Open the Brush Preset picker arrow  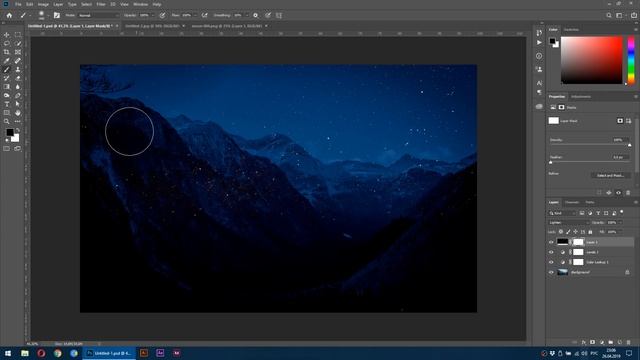(x=48, y=16)
